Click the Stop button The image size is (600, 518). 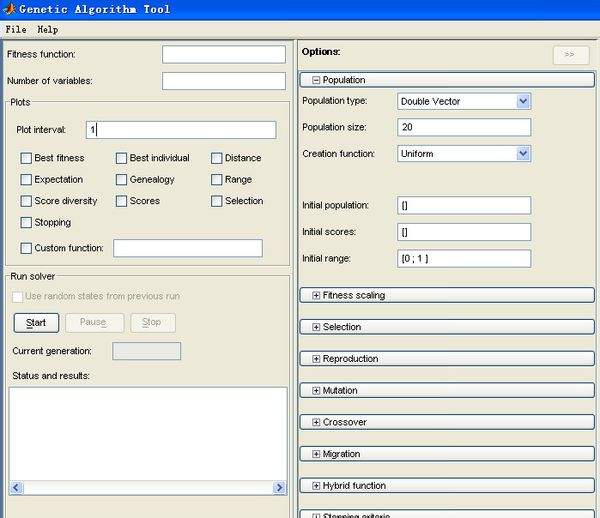pos(153,323)
